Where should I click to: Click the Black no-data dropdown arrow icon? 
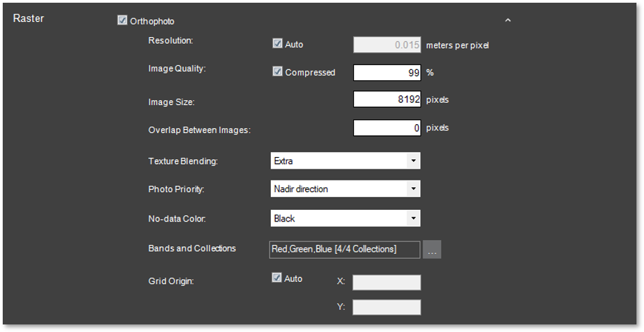(413, 218)
